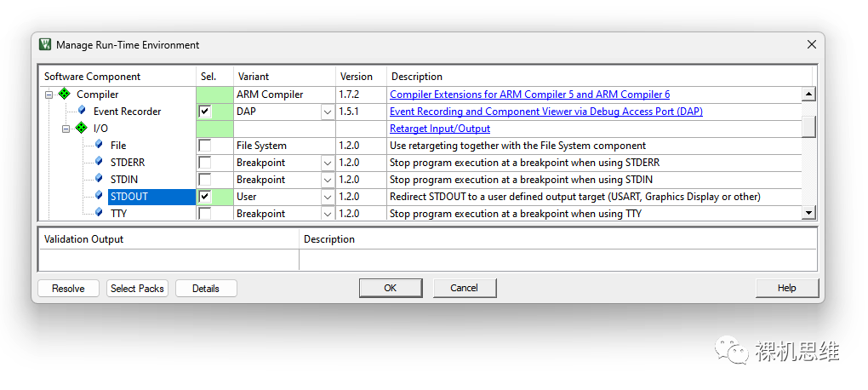Click the Select Packs button
Screen dimensions: 868x390
coord(137,288)
